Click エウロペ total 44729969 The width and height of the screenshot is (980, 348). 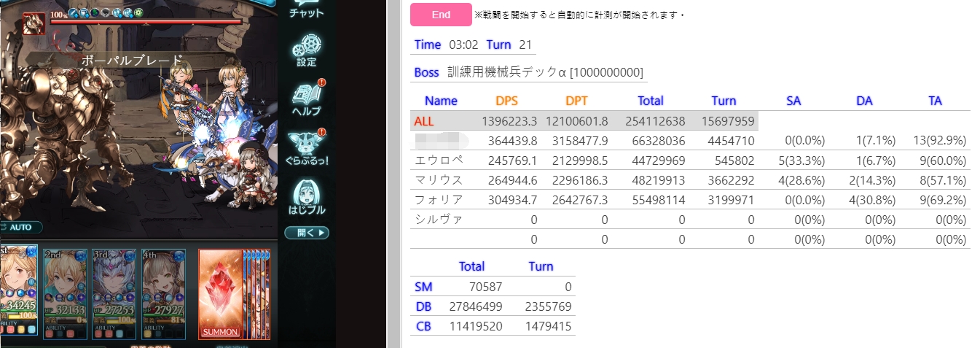point(659,160)
